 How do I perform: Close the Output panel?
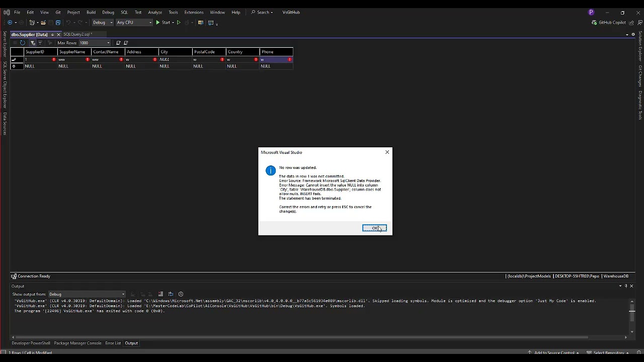(x=631, y=286)
